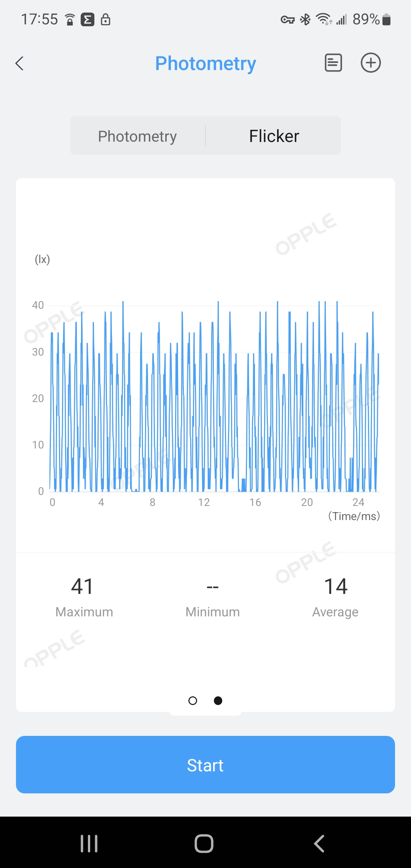
Task: Tap the Photometry page title
Action: point(205,63)
